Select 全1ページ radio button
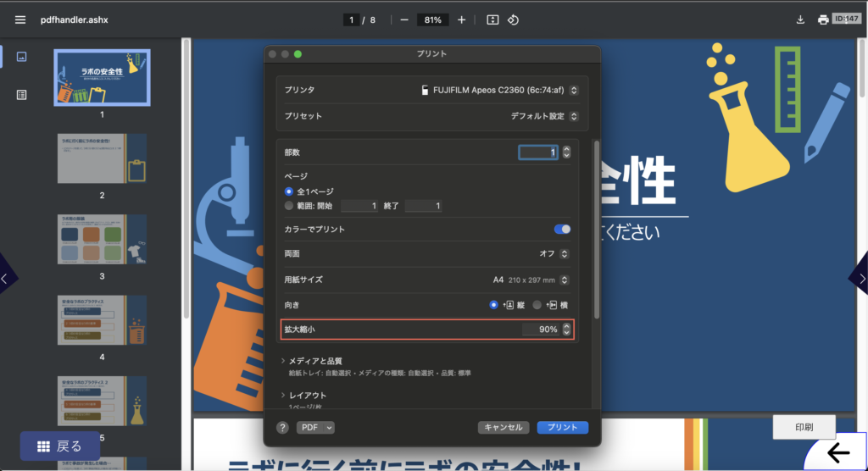The height and width of the screenshot is (471, 868). pyautogui.click(x=288, y=191)
